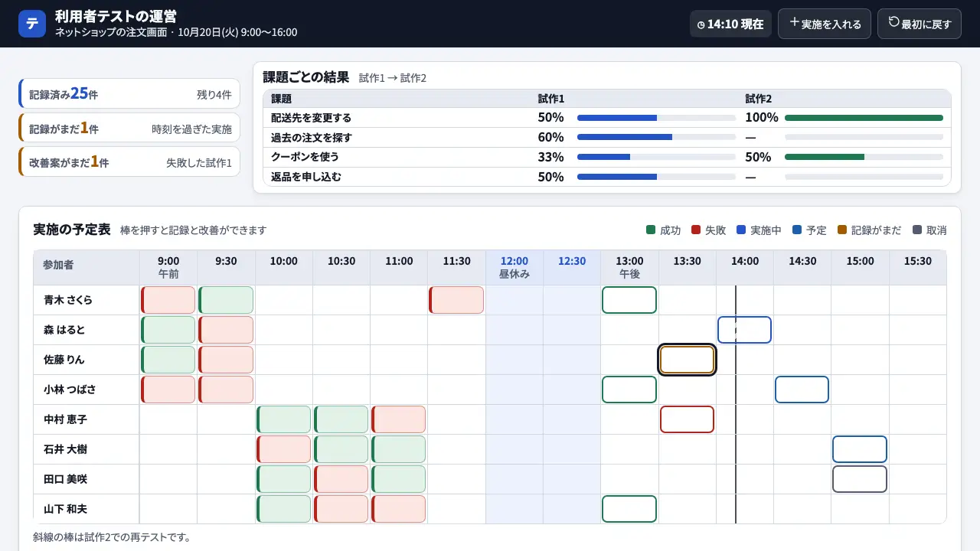Open 佐藤 りん's 13:30 unrecorded session bar
This screenshot has height=551, width=980.
(687, 360)
